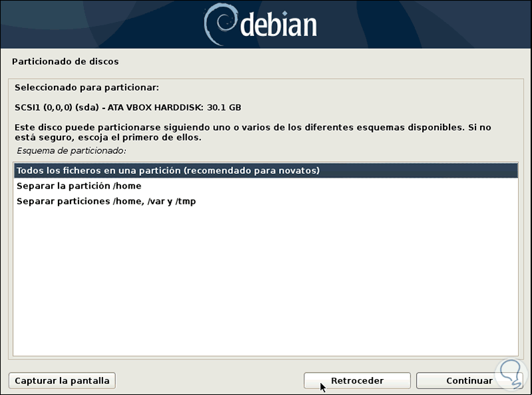The width and height of the screenshot is (532, 395).
Task: Click the Continuar button
Action: pos(469,381)
